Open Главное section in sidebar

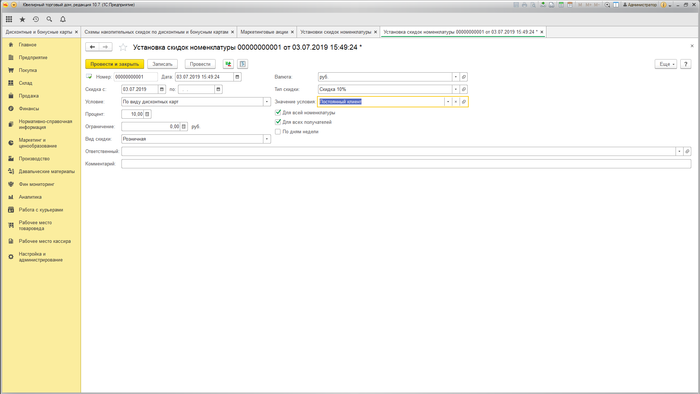(28, 45)
